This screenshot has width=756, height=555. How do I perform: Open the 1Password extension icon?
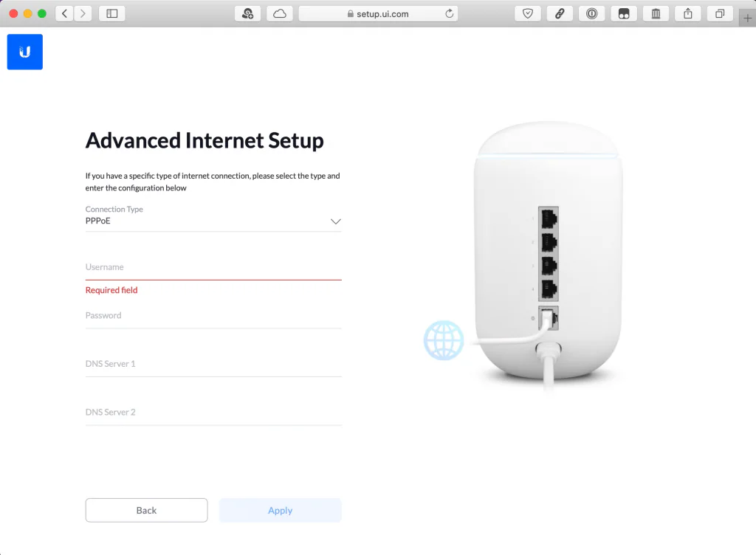[591, 13]
